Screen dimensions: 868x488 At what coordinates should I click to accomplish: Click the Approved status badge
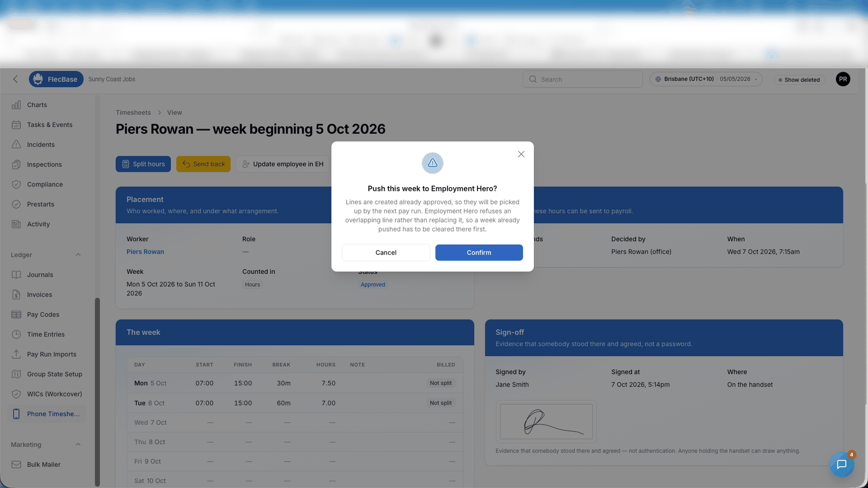pos(373,285)
